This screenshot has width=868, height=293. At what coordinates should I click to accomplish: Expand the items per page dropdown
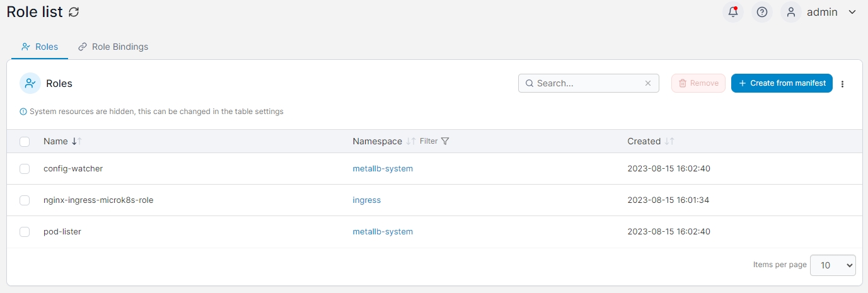coord(832,265)
